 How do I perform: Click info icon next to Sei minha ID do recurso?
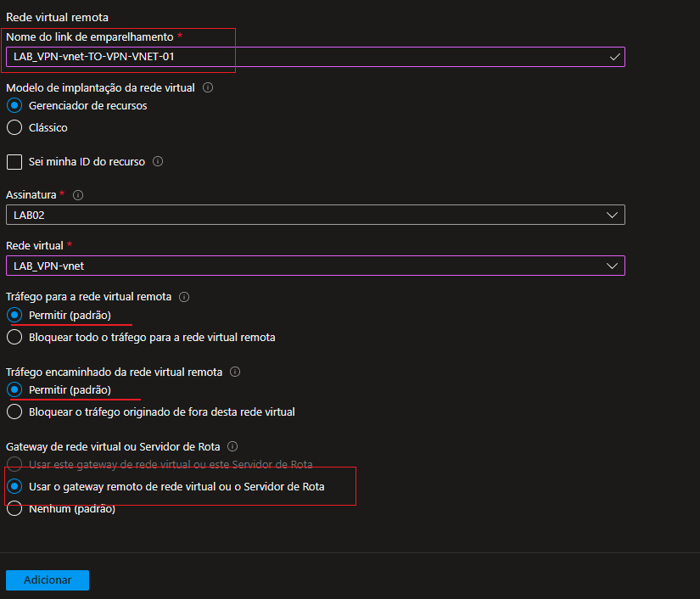pos(157,161)
